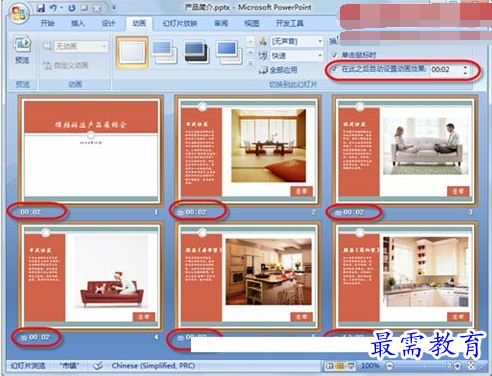This screenshot has width=492, height=376.
Task: Click the 100% zoom level button
Action: click(370, 366)
